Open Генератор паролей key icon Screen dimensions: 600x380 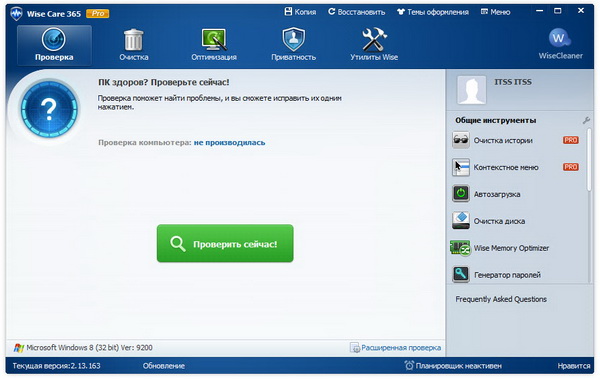click(461, 274)
